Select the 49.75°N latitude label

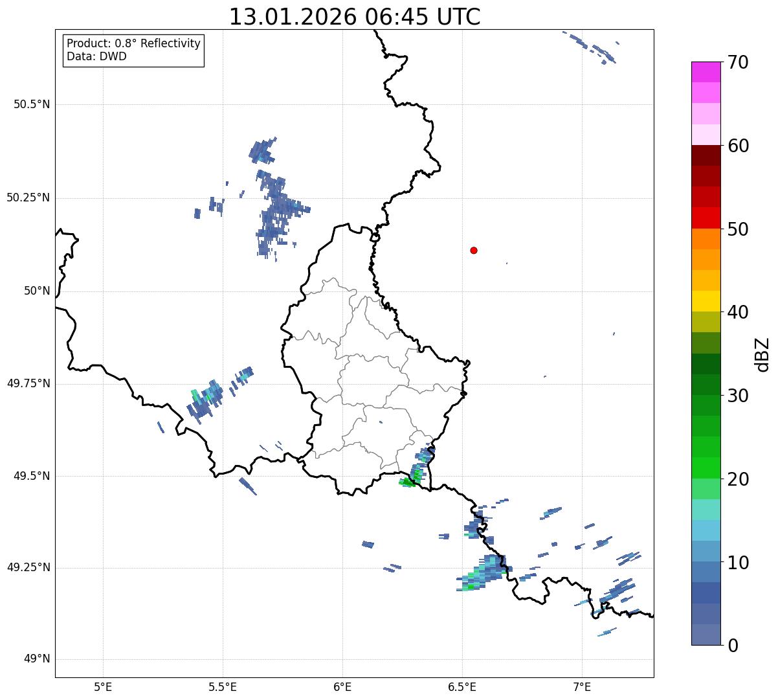click(28, 383)
